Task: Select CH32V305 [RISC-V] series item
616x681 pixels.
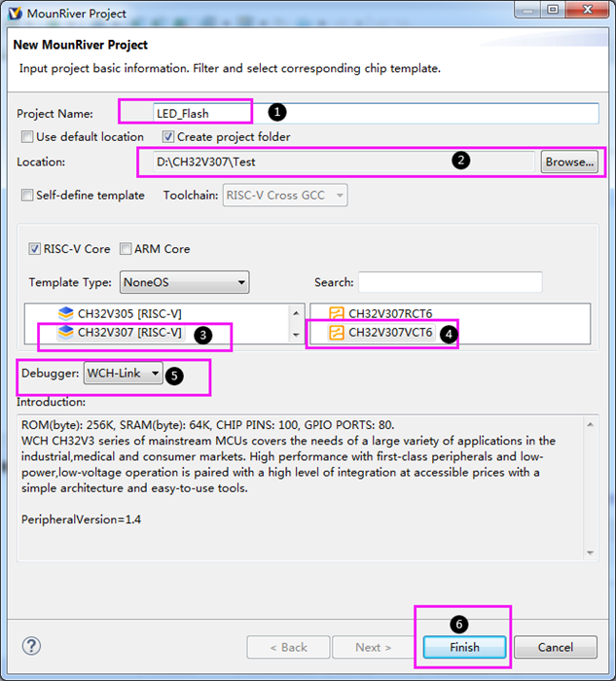Action: [x=120, y=313]
